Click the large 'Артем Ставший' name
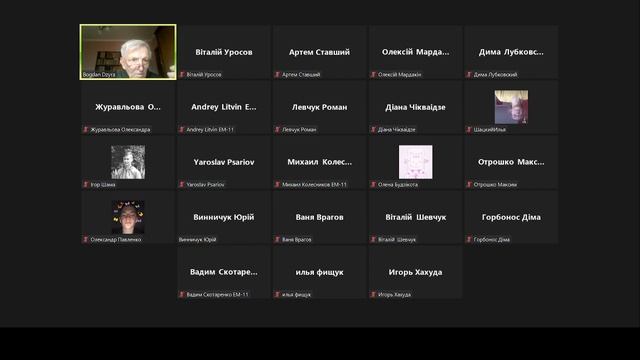Viewport: 640px width, 360px height. point(319,52)
